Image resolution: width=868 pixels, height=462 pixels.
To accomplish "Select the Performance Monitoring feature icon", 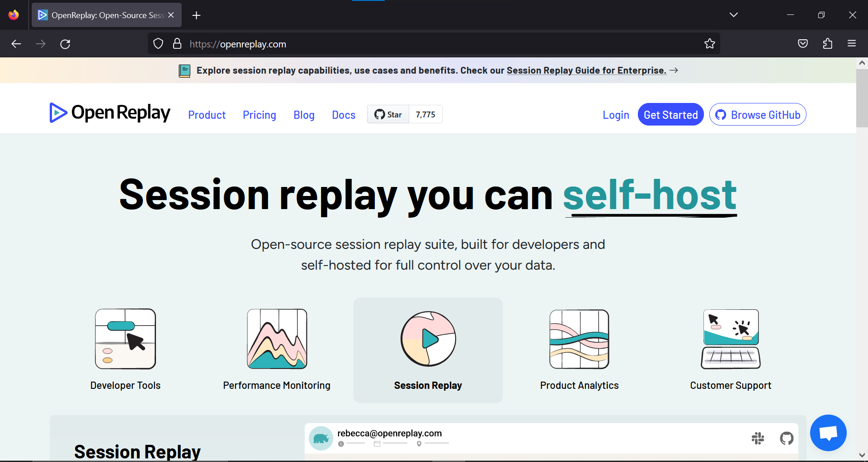I will [x=277, y=339].
